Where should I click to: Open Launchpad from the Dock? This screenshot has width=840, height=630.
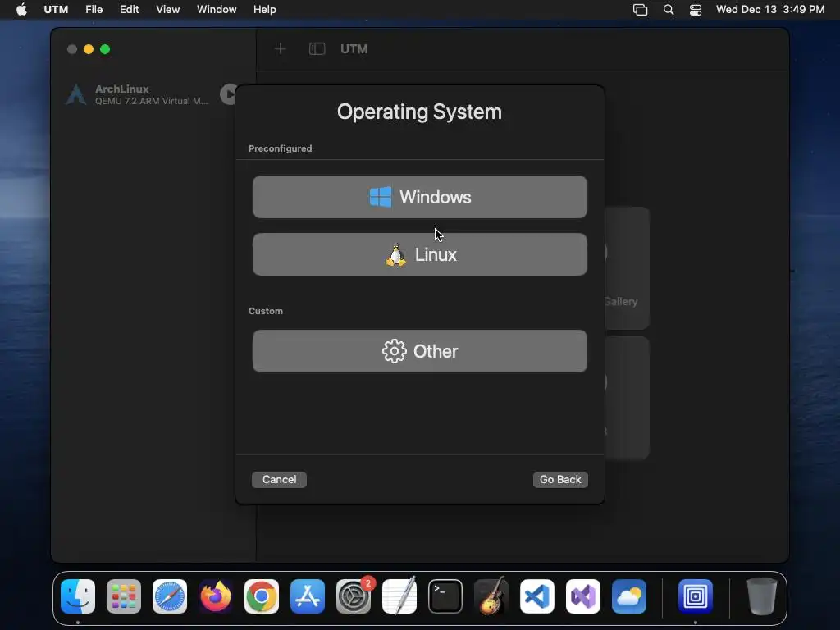(x=124, y=596)
